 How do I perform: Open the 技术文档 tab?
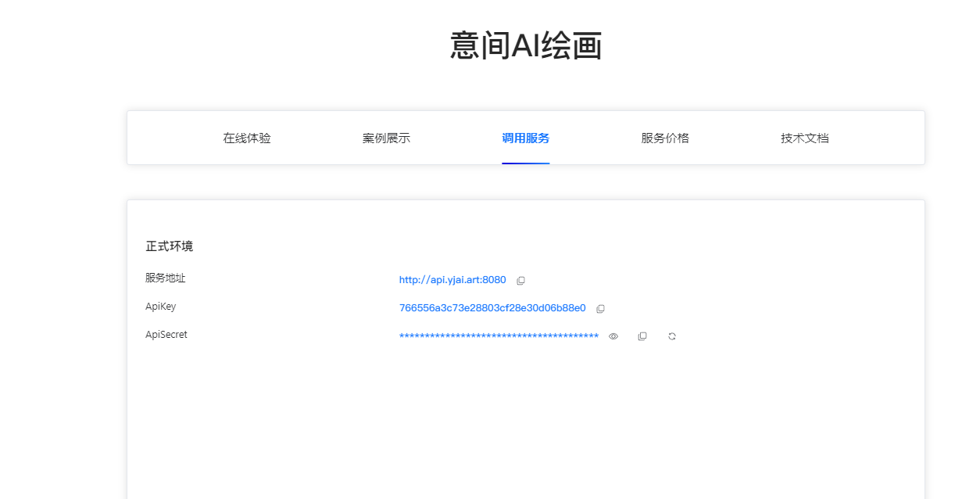click(x=805, y=138)
